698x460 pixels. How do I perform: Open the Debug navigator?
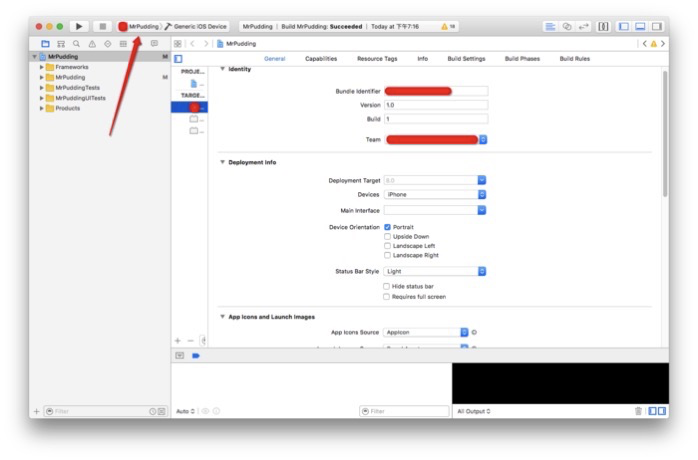(123, 44)
